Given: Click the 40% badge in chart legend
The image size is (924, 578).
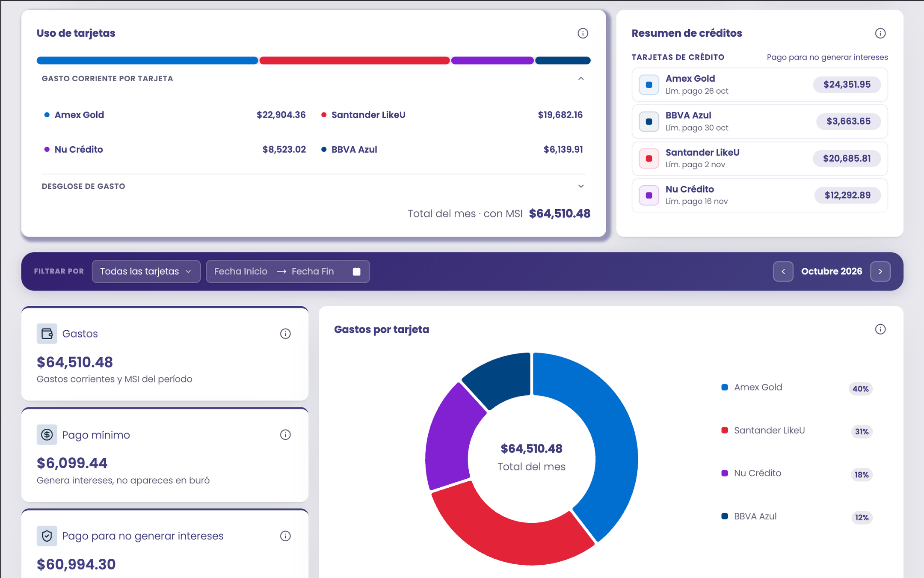Looking at the screenshot, I should [861, 389].
